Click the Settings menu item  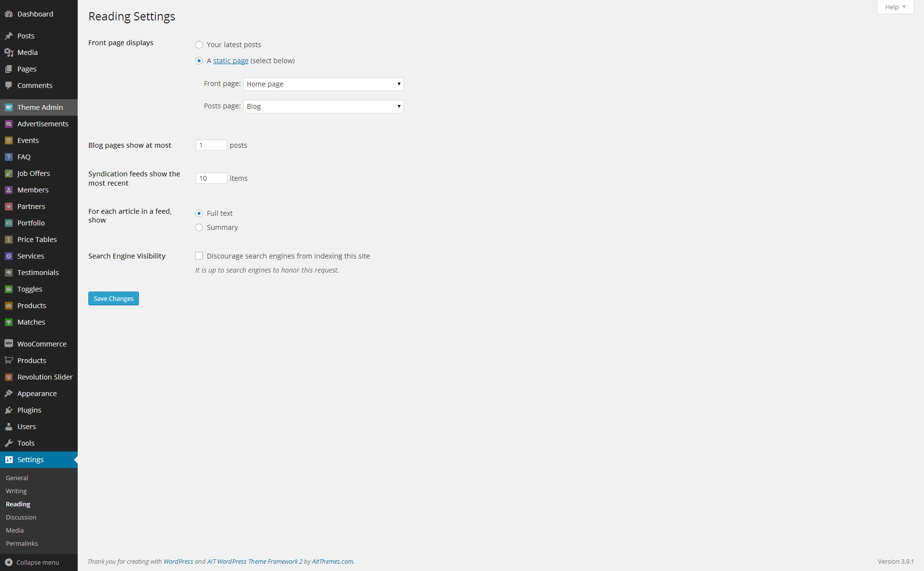[x=39, y=460]
